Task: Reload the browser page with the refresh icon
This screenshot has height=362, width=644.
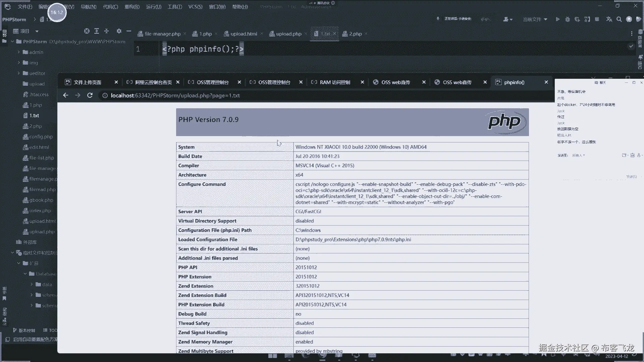Action: [90, 96]
